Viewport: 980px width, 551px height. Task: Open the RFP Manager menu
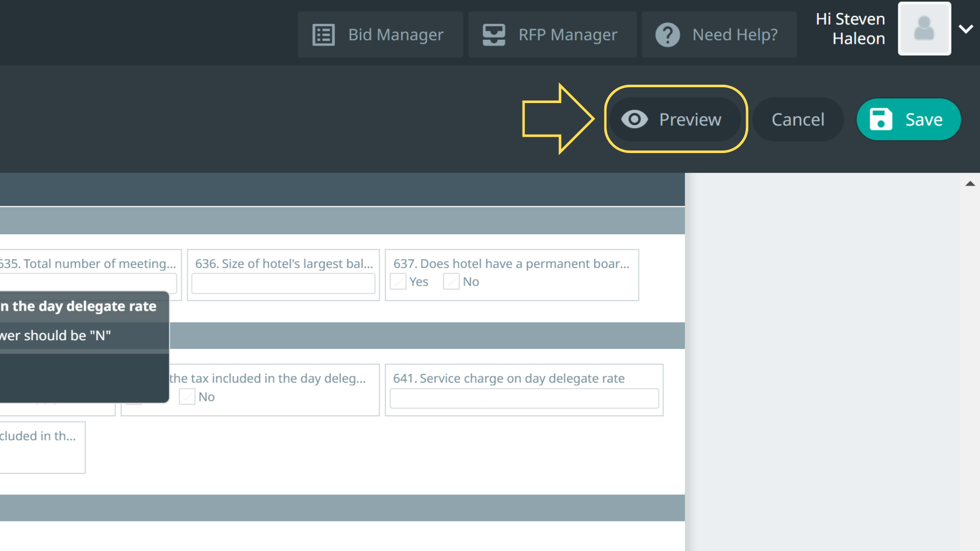click(x=567, y=35)
